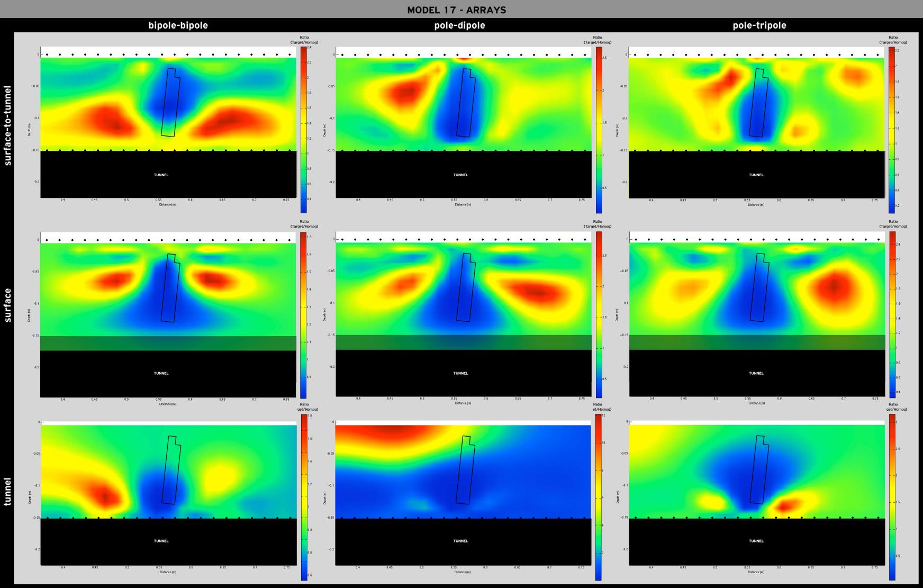923x588 pixels.
Task: Select the pole-dipole column header
Action: [459, 25]
